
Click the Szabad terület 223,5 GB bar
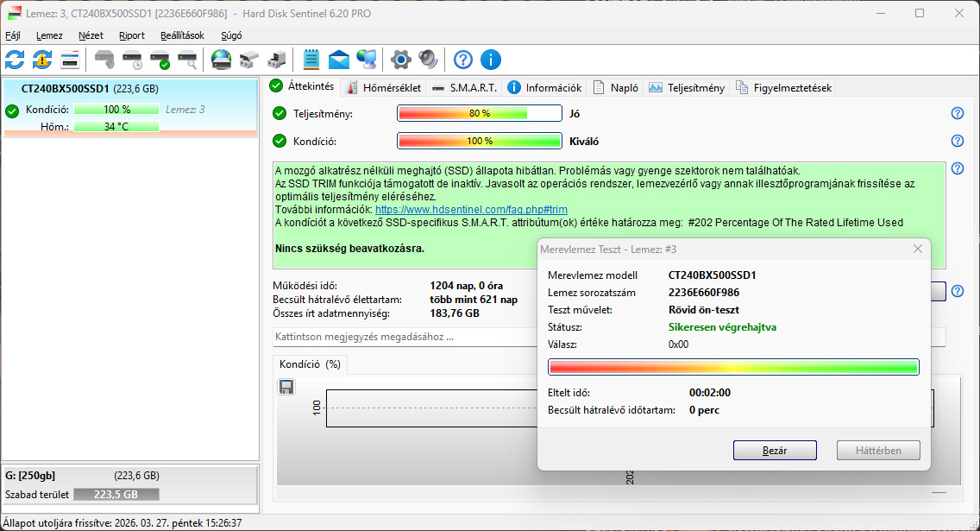[116, 494]
